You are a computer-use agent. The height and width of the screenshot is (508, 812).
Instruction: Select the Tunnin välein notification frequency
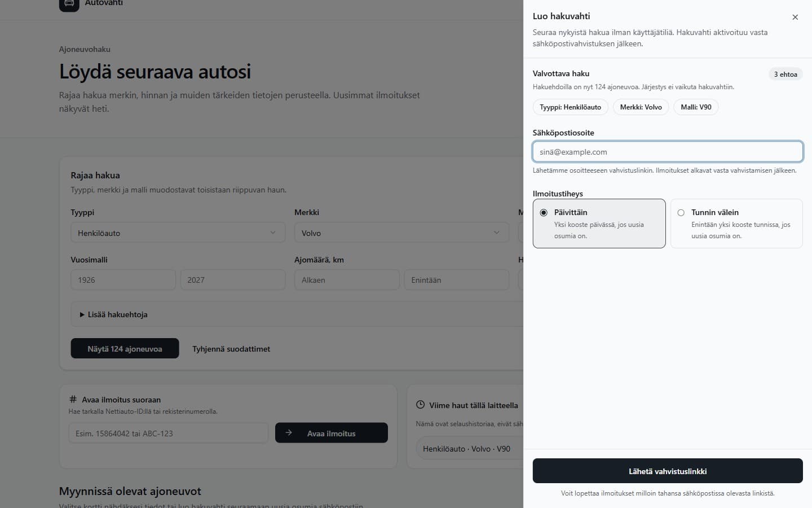click(x=736, y=224)
